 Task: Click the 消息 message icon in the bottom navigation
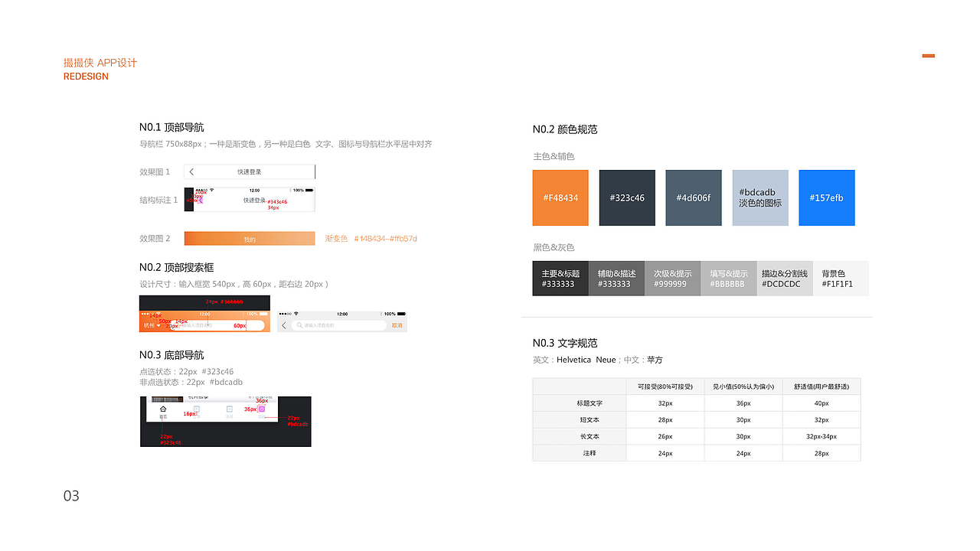click(229, 408)
